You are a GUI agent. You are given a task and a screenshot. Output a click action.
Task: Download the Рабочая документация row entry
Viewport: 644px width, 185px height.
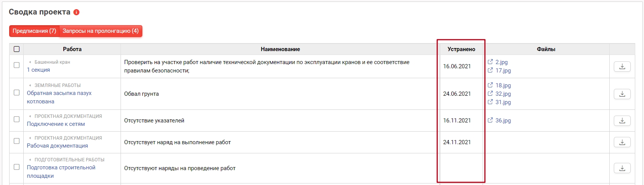coord(622,142)
